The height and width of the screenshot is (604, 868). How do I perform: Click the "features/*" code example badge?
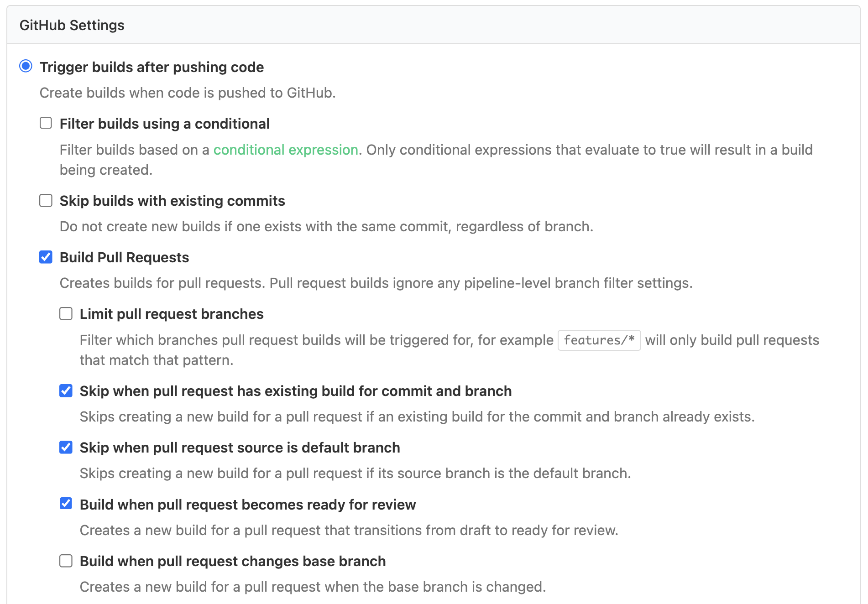(599, 340)
